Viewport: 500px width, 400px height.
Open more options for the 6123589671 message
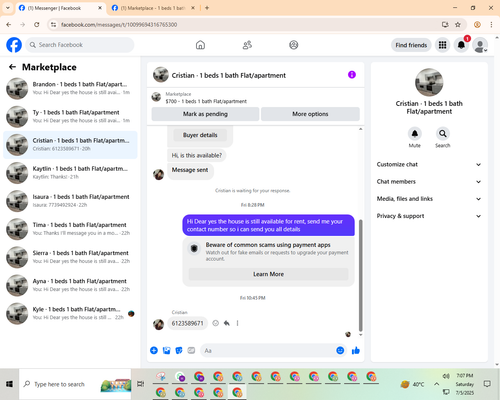point(237,323)
